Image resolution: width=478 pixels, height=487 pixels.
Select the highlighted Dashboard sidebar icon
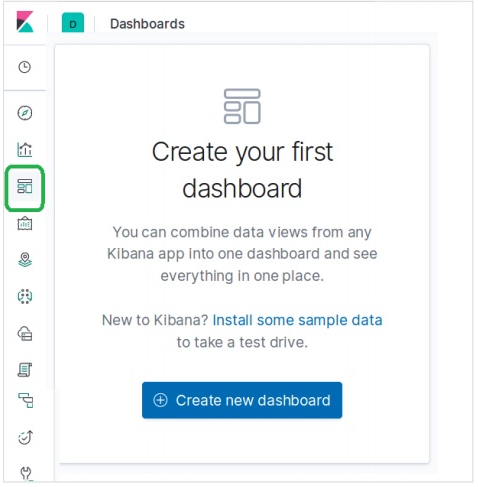[x=25, y=186]
